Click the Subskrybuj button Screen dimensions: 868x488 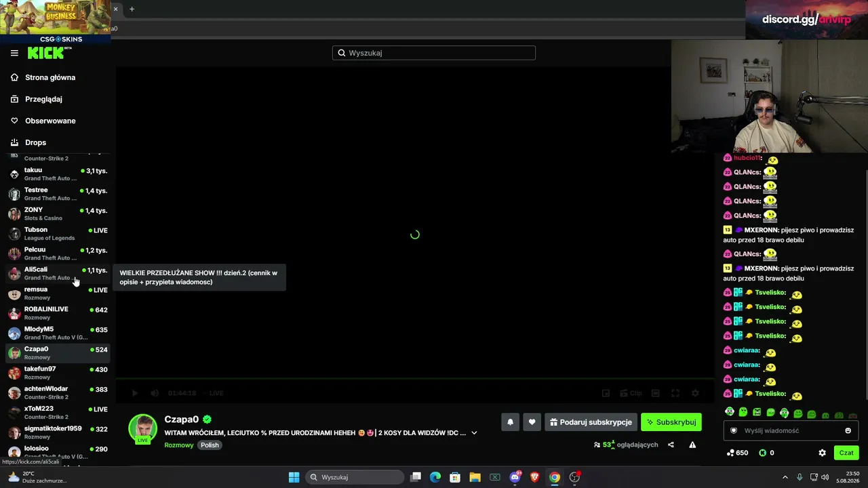point(671,422)
